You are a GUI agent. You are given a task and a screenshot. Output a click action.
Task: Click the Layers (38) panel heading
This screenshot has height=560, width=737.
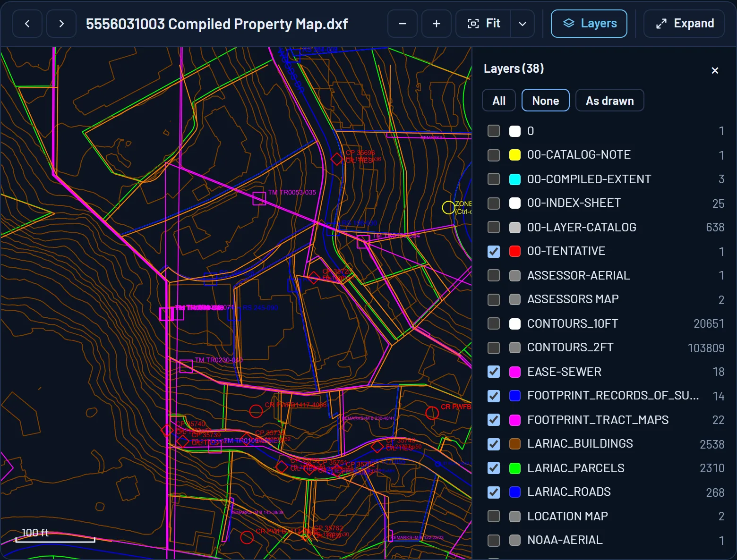(x=514, y=69)
